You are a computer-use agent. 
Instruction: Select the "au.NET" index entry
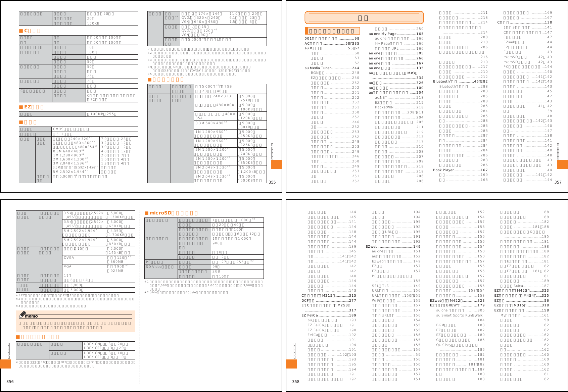(399, 98)
